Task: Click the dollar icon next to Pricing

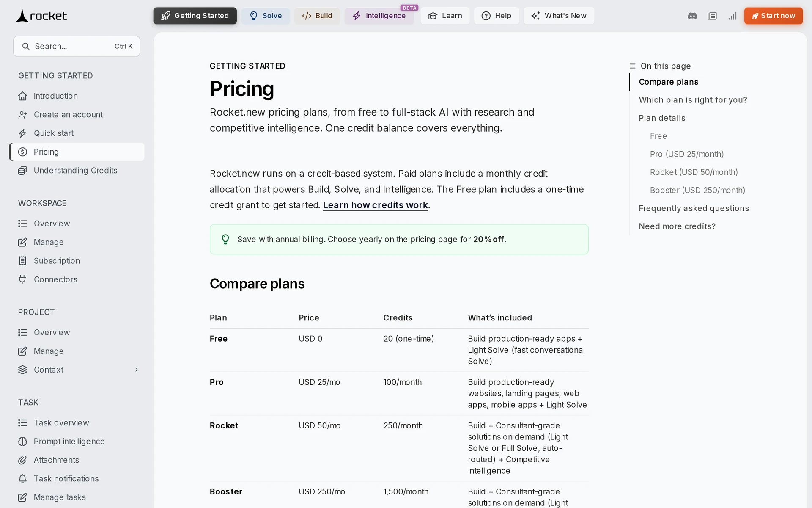Action: tap(22, 152)
